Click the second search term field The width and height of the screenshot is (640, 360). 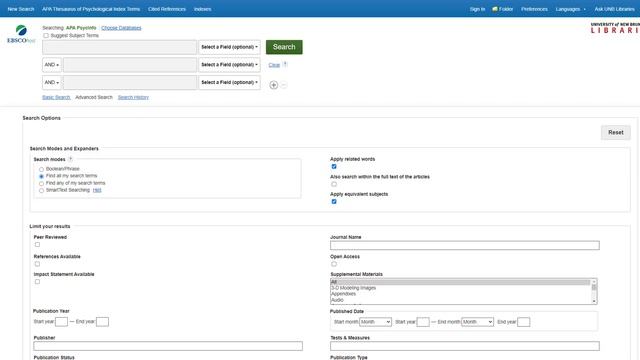[130, 64]
